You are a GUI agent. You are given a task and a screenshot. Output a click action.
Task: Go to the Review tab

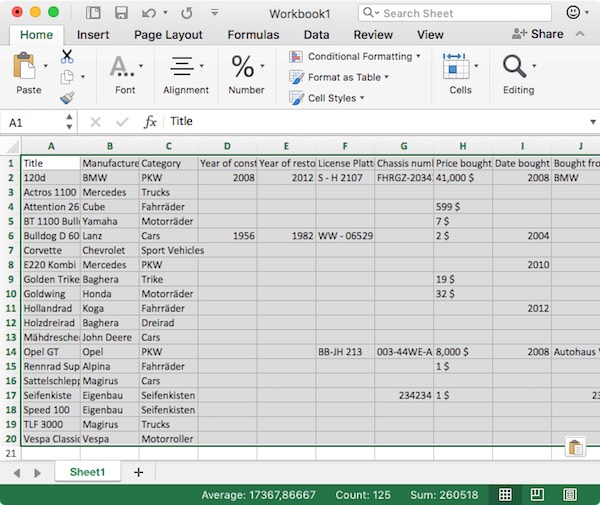pos(373,35)
